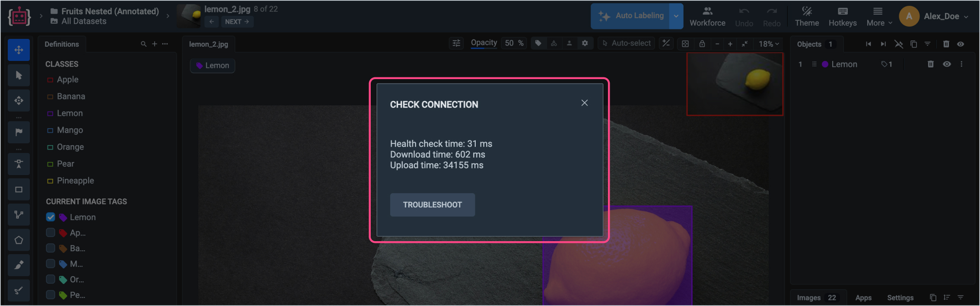The width and height of the screenshot is (980, 306).
Task: Toggle the hide-annotations crossed icon
Action: click(899, 44)
